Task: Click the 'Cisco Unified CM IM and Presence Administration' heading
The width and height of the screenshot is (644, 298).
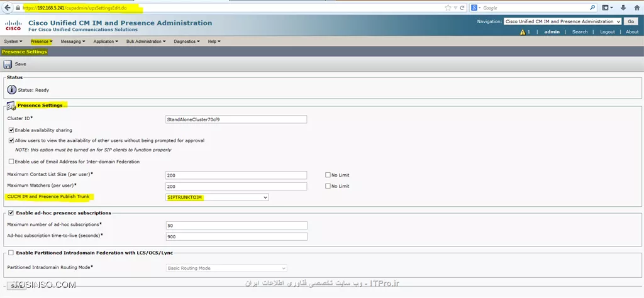Action: [x=120, y=23]
